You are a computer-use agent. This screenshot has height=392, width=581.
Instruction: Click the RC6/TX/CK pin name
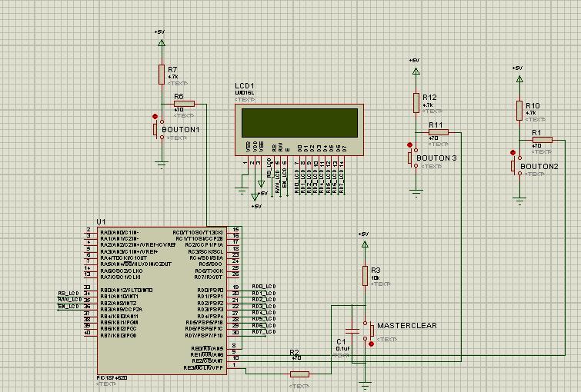pyautogui.click(x=209, y=271)
